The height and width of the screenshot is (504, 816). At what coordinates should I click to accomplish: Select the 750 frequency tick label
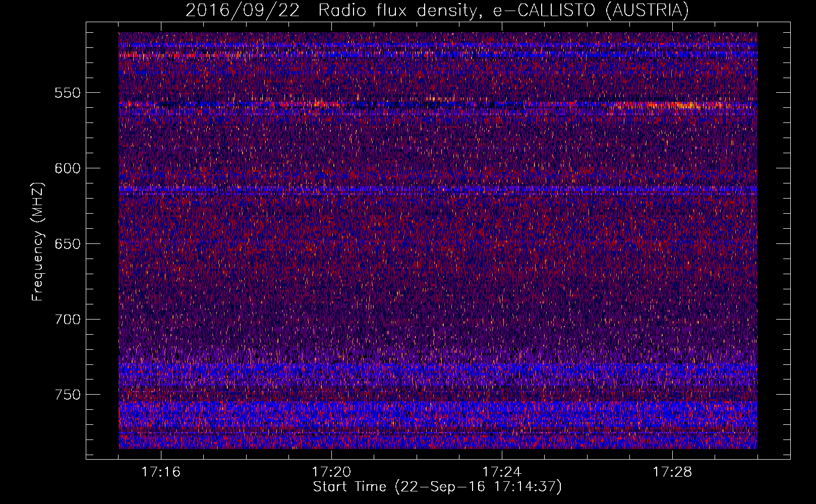(67, 395)
